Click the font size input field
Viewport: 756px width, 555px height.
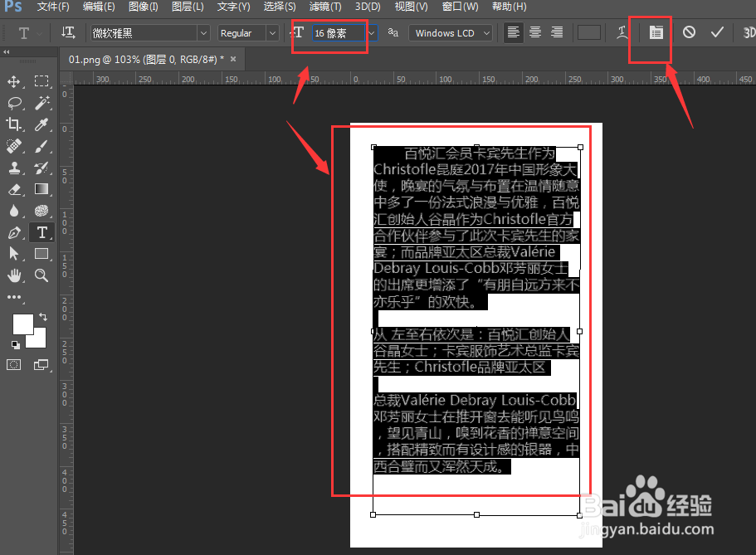click(339, 33)
